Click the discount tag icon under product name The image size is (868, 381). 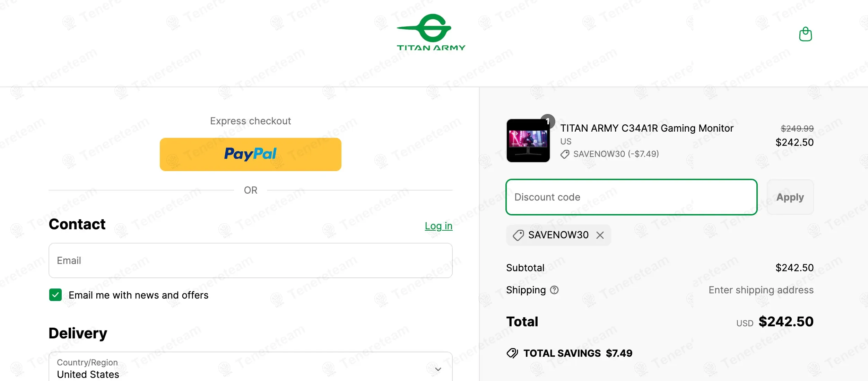(x=565, y=154)
